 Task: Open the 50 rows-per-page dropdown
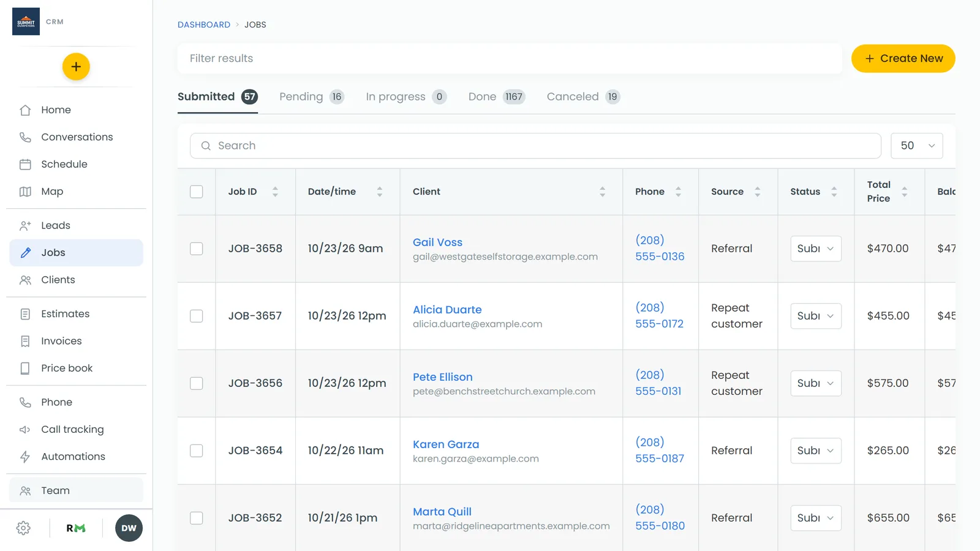point(917,146)
